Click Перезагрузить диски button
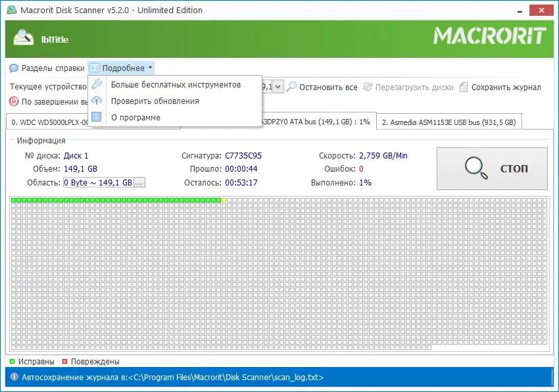The width and height of the screenshot is (559, 392). click(408, 87)
